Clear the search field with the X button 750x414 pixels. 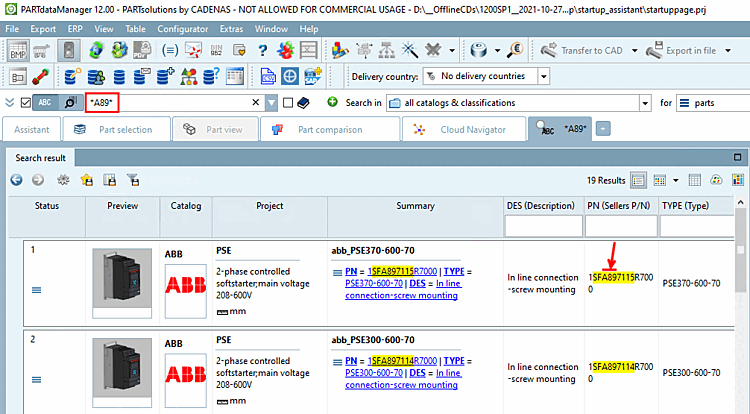pos(257,103)
